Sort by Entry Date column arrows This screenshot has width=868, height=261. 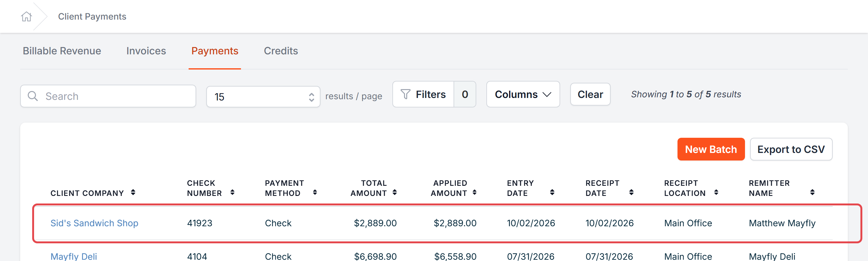(x=552, y=192)
